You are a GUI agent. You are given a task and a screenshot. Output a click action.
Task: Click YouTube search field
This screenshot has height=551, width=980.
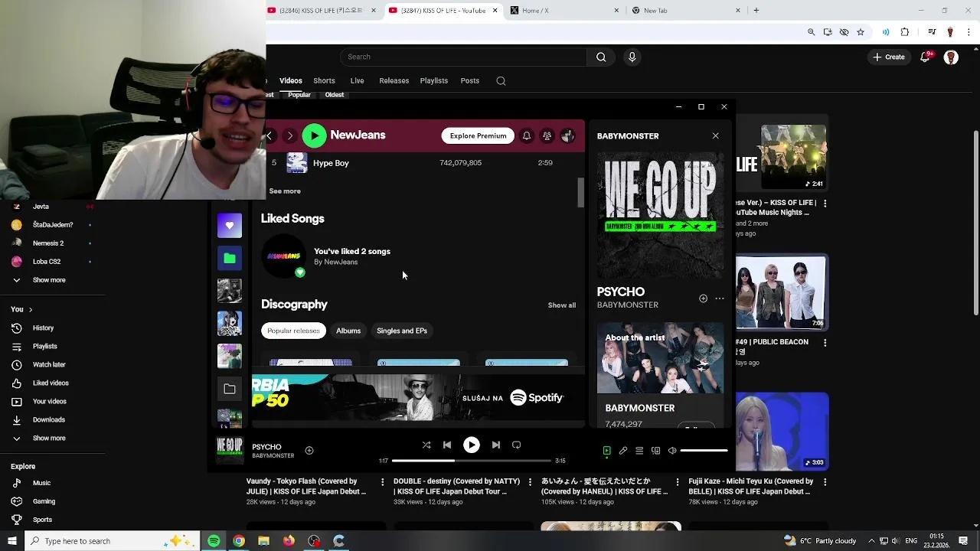coord(463,57)
